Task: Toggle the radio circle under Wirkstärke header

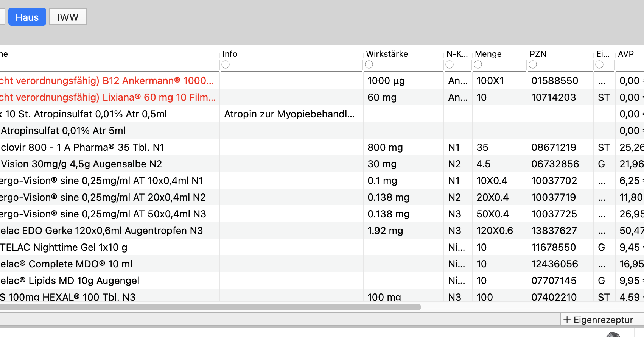Action: click(369, 64)
